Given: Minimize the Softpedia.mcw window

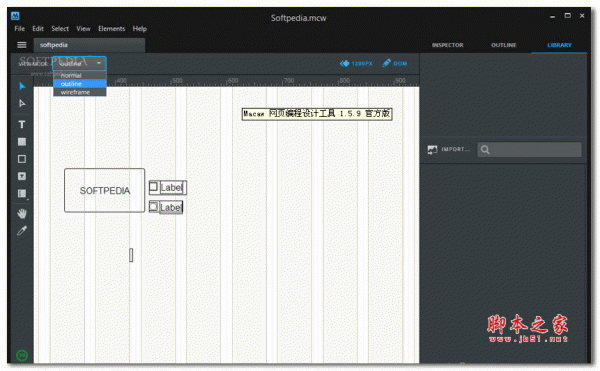Looking at the screenshot, I should [x=553, y=16].
